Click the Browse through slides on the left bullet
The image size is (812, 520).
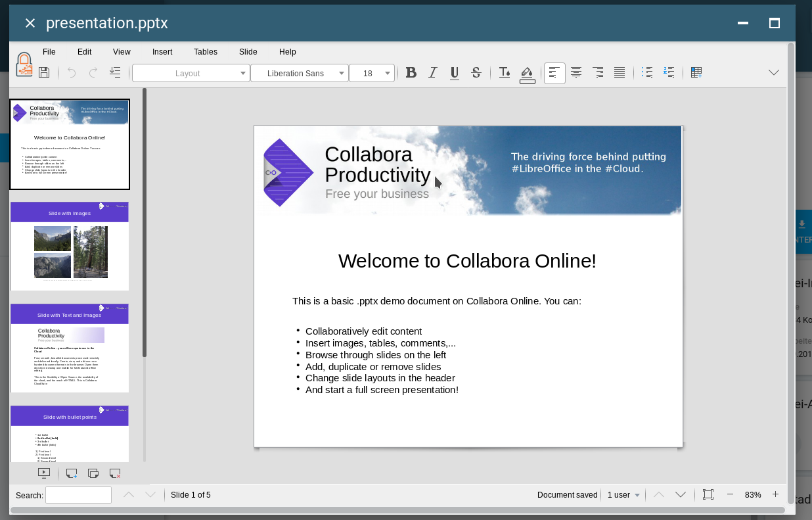click(x=376, y=355)
